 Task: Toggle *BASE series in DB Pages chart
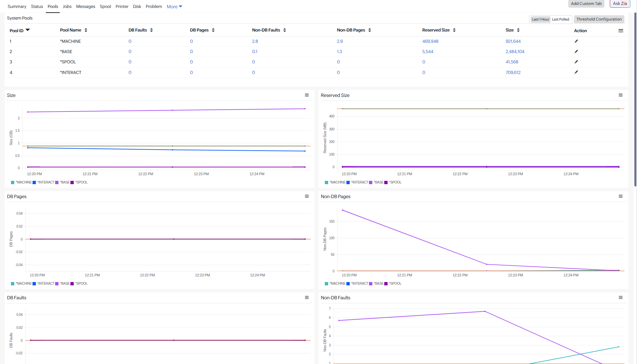pyautogui.click(x=62, y=283)
